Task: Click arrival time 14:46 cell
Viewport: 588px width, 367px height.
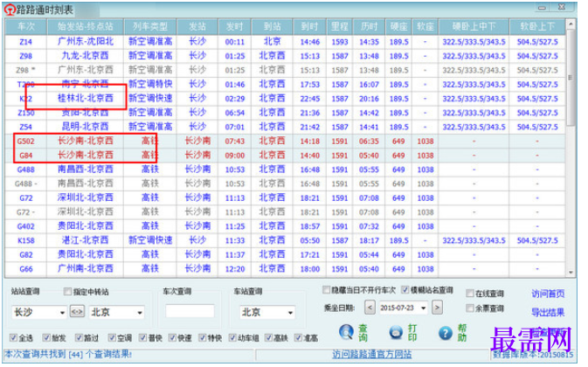Action: (310, 42)
